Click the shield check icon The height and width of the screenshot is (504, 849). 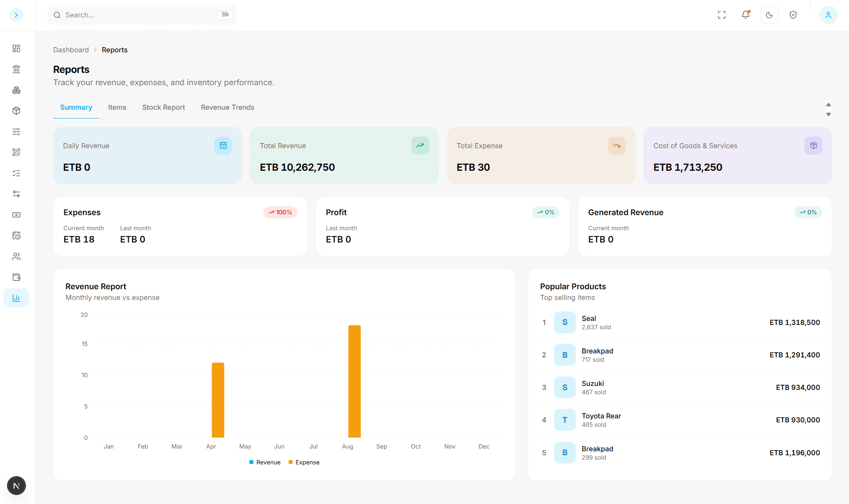coord(793,15)
